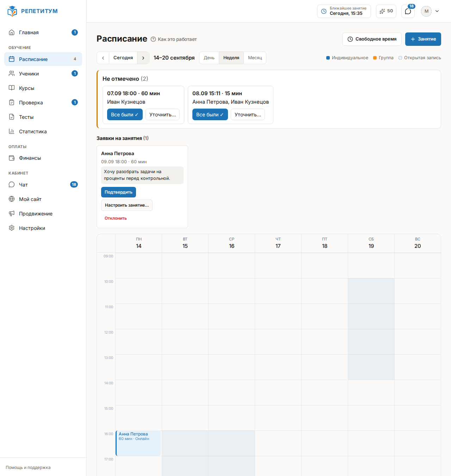This screenshot has height=476, width=451.
Task: Click the Финансы wallet icon
Action: click(12, 158)
